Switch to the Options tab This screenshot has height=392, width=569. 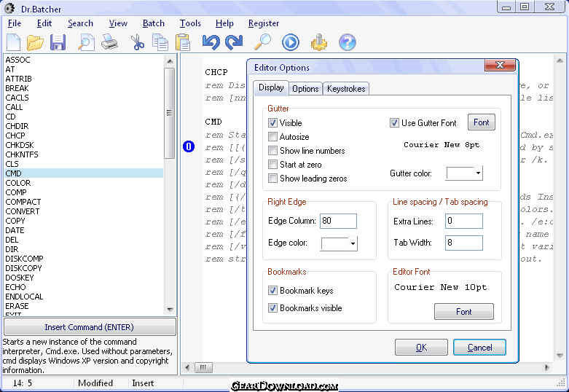click(305, 89)
